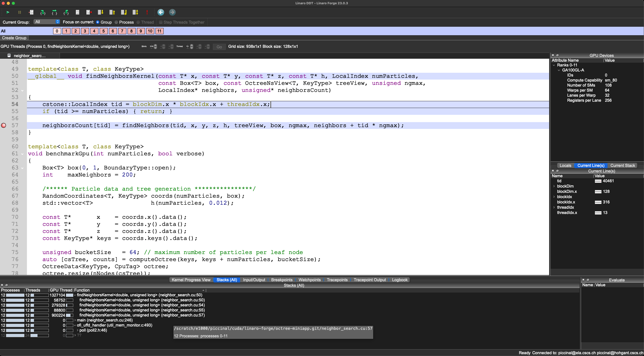Select the Group focus radio button
The height and width of the screenshot is (356, 644).
[98, 22]
